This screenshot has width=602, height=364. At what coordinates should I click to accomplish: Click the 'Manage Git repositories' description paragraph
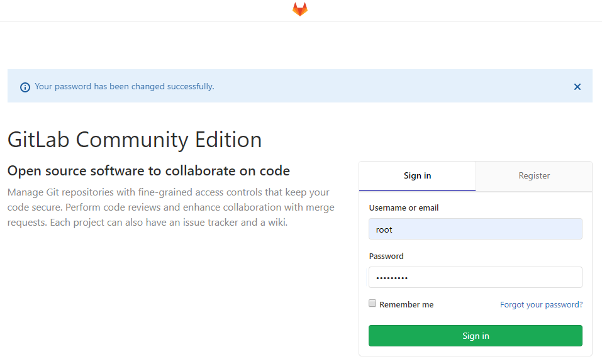(171, 207)
